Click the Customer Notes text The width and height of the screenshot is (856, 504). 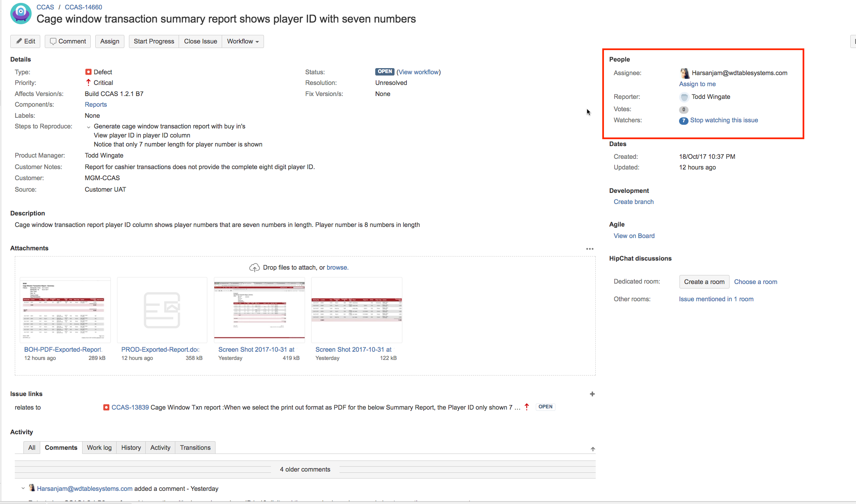[200, 167]
